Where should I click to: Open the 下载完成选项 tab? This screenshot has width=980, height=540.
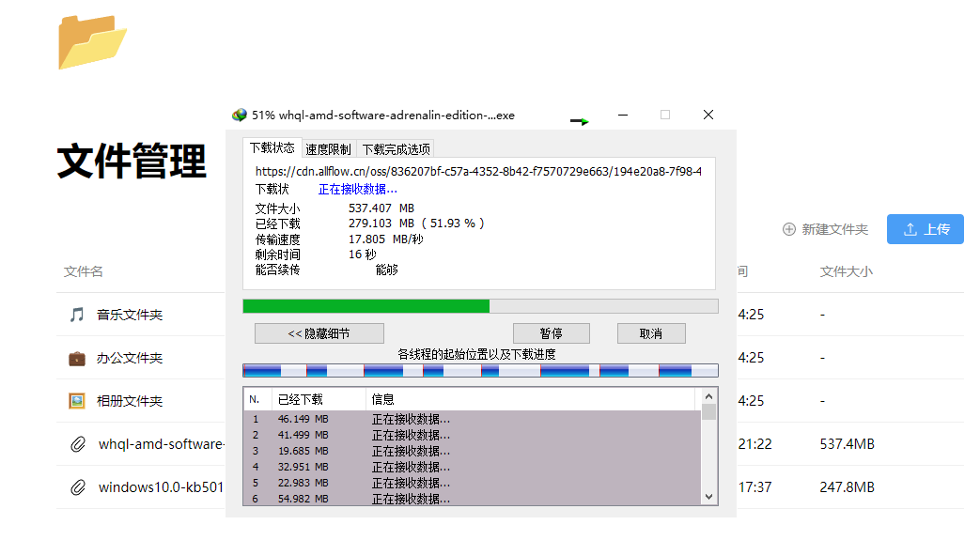pyautogui.click(x=397, y=149)
